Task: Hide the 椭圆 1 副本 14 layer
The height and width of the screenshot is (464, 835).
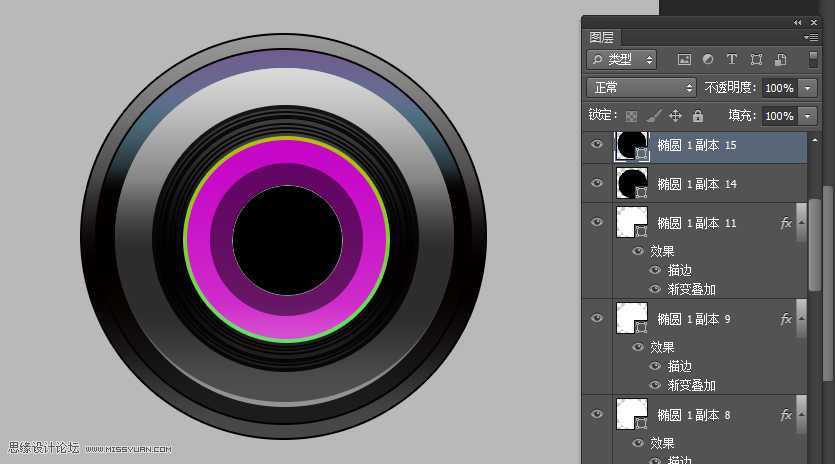Action: [x=597, y=183]
